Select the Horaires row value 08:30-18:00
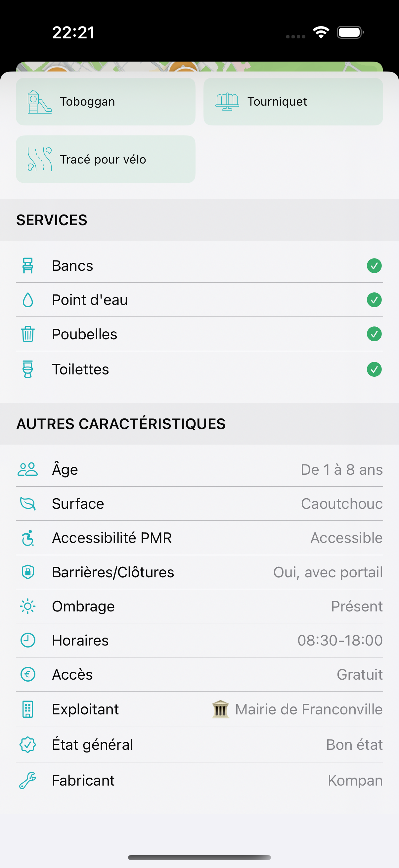 coord(340,640)
